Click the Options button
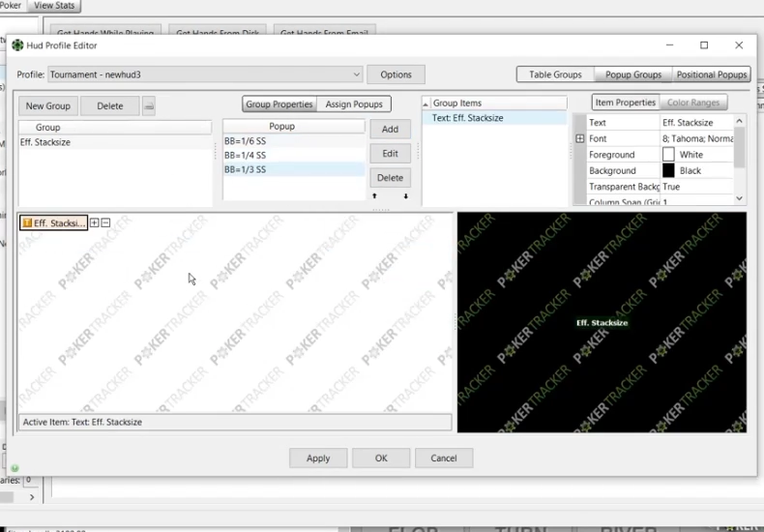764x532 pixels. 396,74
